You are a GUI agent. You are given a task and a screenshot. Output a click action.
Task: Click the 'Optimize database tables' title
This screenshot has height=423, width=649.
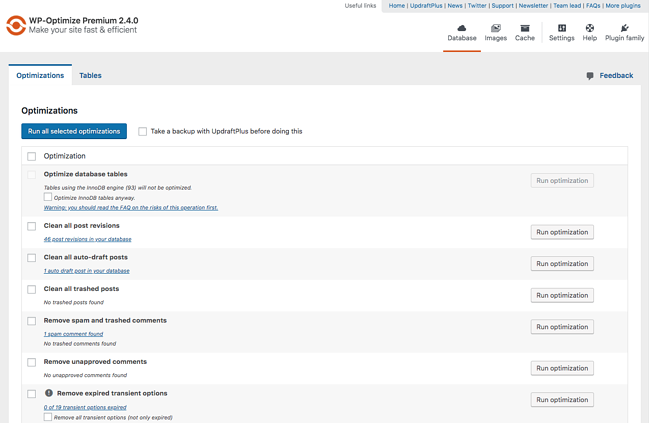click(x=86, y=174)
